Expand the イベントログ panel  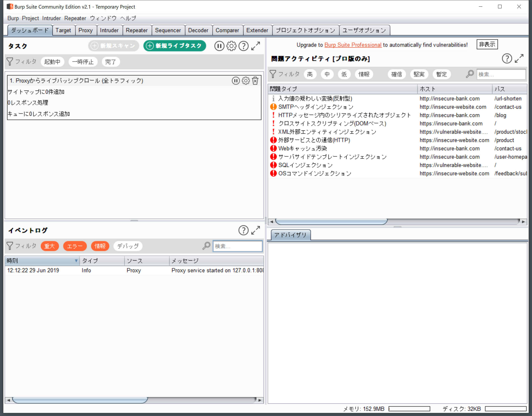[256, 230]
